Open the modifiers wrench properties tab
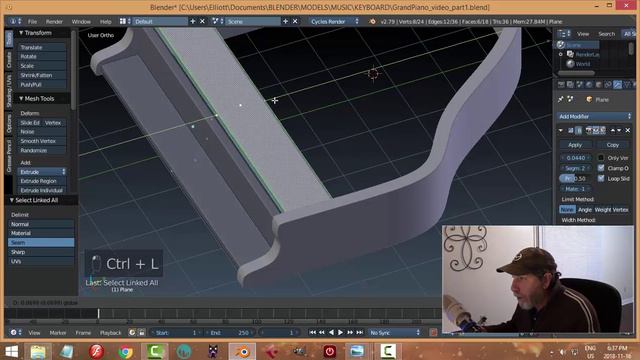The height and width of the screenshot is (360, 640). click(x=617, y=84)
